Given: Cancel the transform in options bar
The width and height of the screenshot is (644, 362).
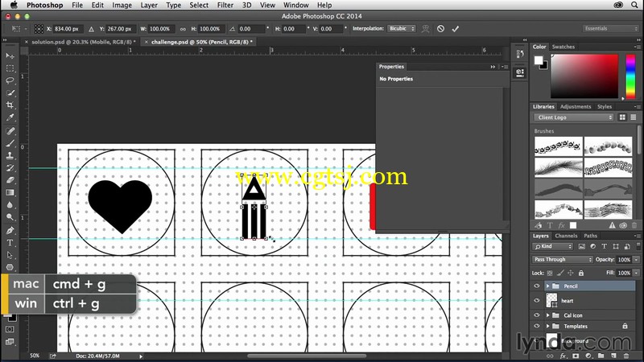Looking at the screenshot, I should [x=440, y=29].
